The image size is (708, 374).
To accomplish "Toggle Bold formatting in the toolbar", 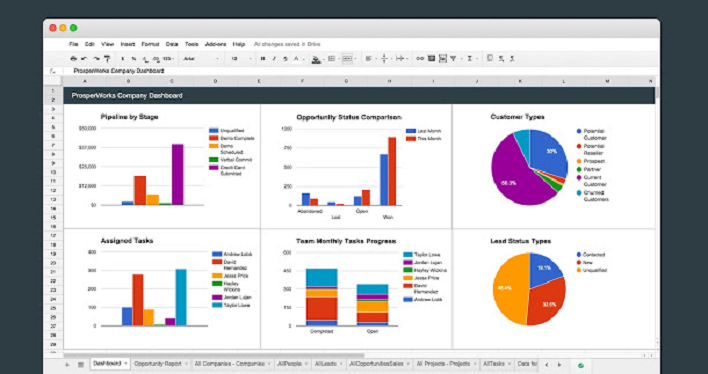I will tap(262, 58).
